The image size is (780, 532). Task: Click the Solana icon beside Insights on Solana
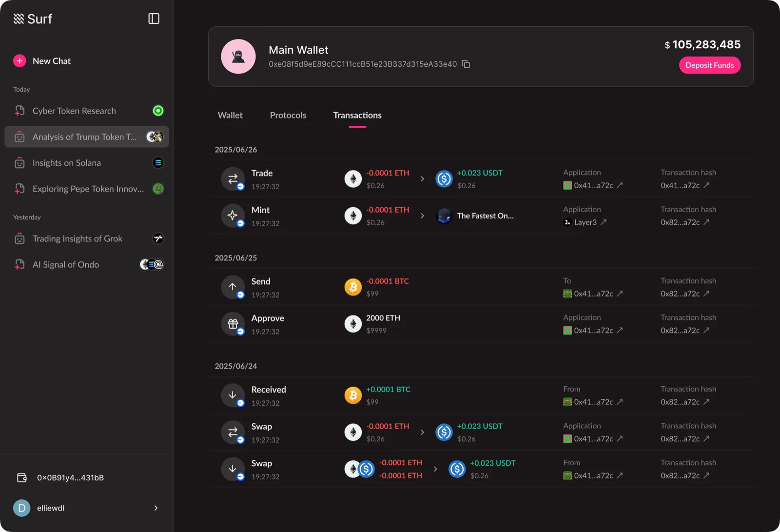tap(158, 163)
